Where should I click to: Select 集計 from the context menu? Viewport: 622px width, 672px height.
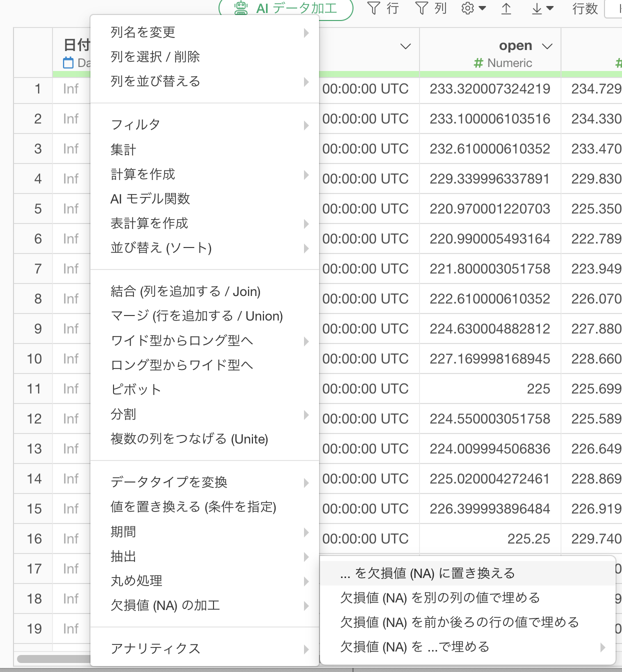tap(123, 149)
